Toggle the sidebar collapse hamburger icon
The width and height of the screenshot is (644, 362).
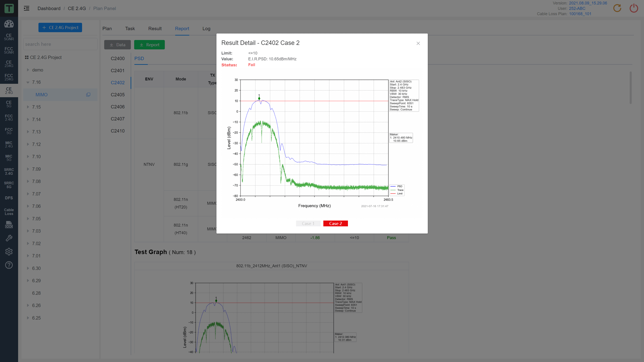[x=27, y=8]
